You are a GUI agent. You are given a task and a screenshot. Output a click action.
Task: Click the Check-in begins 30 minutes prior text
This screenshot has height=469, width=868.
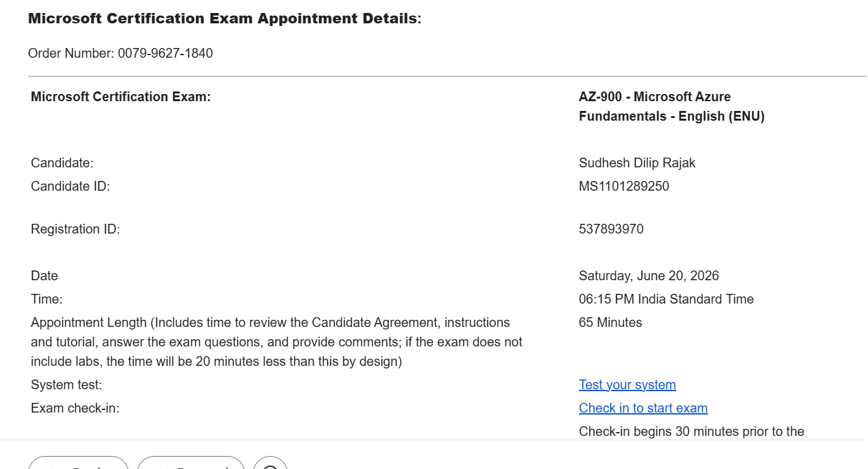point(692,431)
